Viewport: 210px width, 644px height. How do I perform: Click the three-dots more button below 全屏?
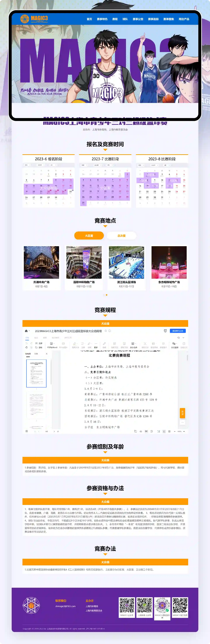182,422
